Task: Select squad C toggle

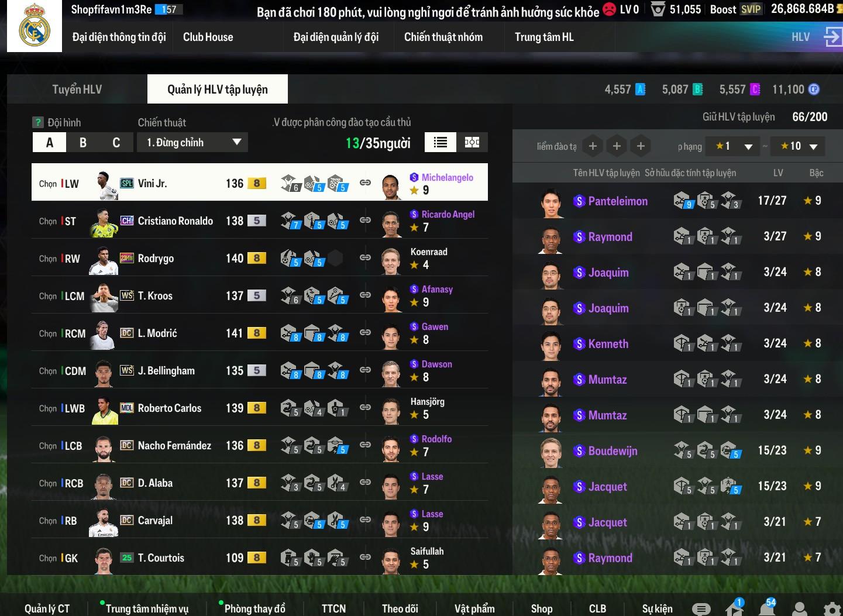Action: tap(116, 142)
